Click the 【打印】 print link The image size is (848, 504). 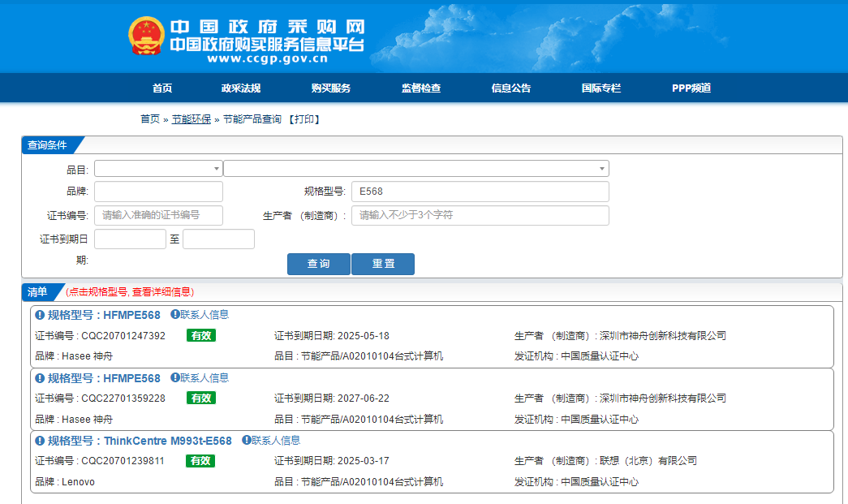click(x=304, y=119)
